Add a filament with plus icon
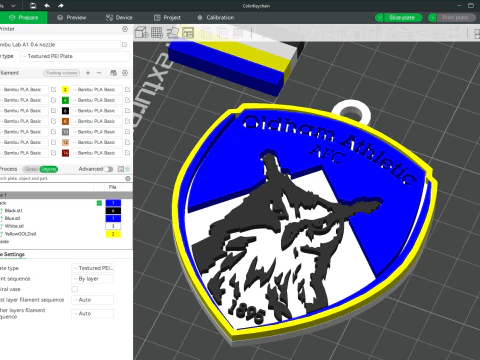Image resolution: width=480 pixels, height=360 pixels. click(x=88, y=73)
